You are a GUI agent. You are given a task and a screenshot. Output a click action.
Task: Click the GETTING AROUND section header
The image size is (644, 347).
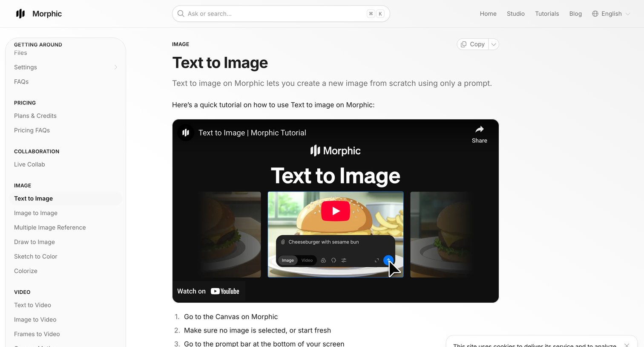point(38,45)
